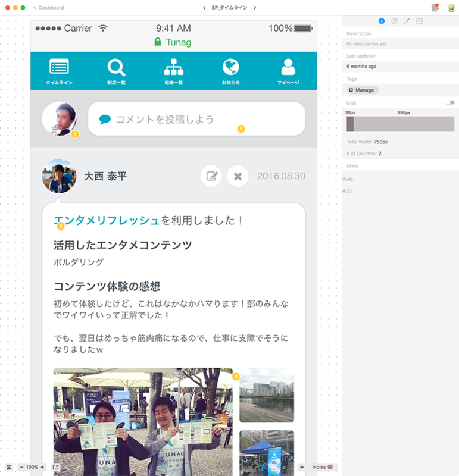This screenshot has height=476, width=459.
Task: Open the Info panel tab
Action: (x=382, y=21)
